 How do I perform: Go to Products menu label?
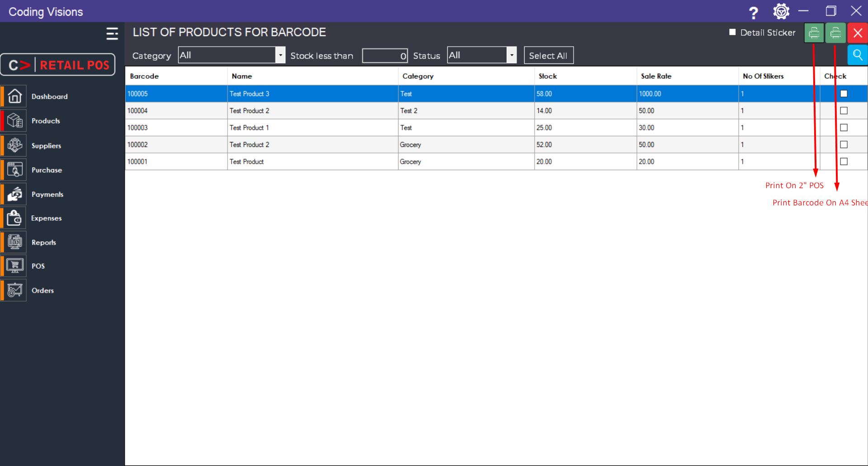pyautogui.click(x=46, y=121)
